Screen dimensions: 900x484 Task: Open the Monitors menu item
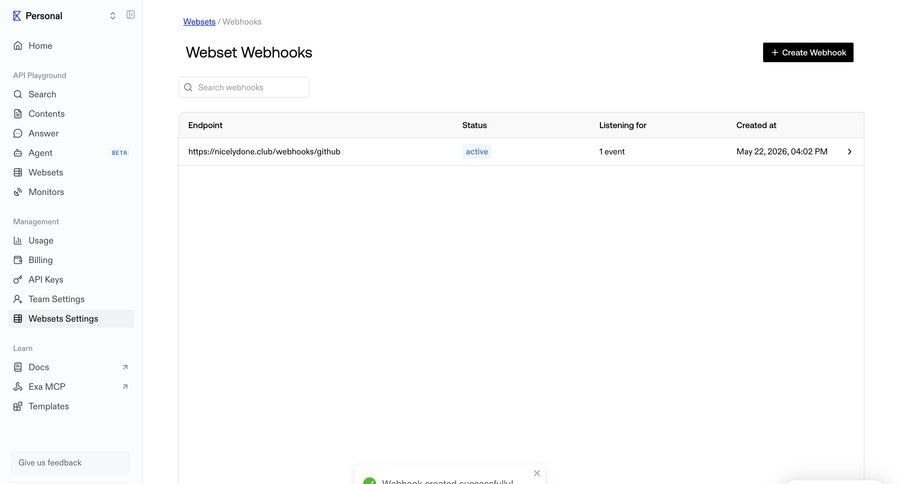click(70, 192)
